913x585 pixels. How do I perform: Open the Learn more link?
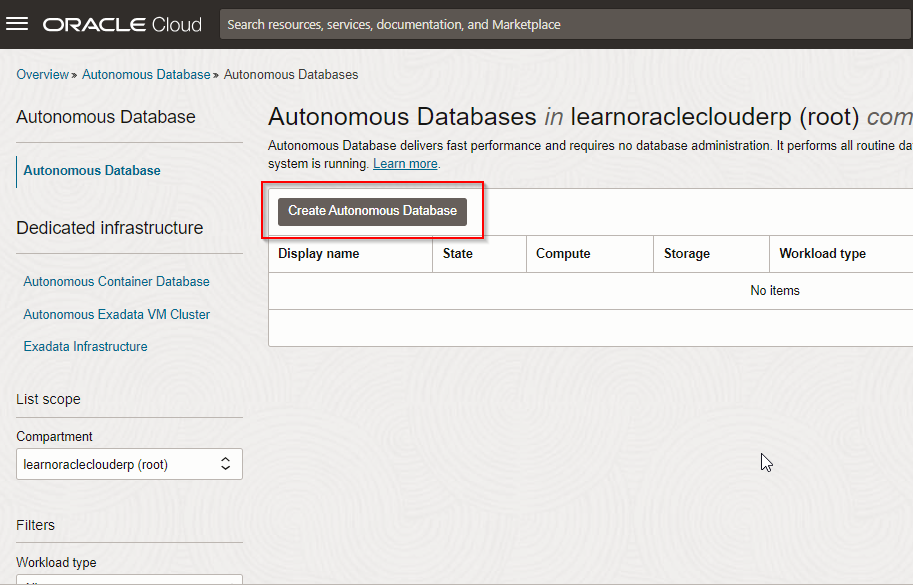coord(405,164)
